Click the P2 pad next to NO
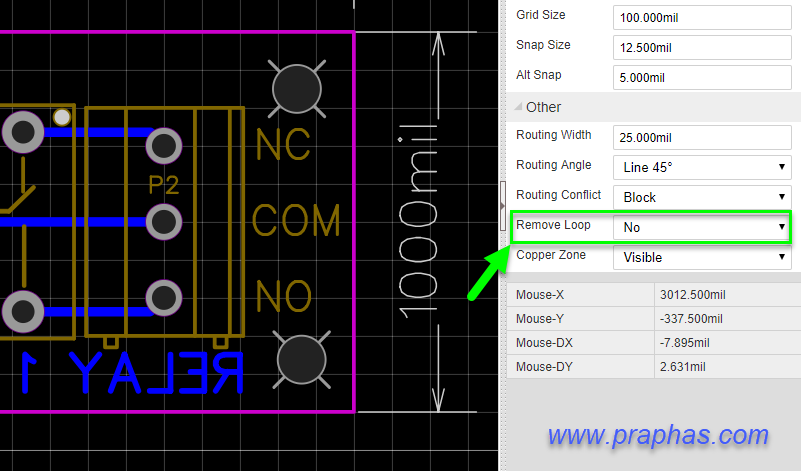This screenshot has height=471, width=801. [x=164, y=298]
